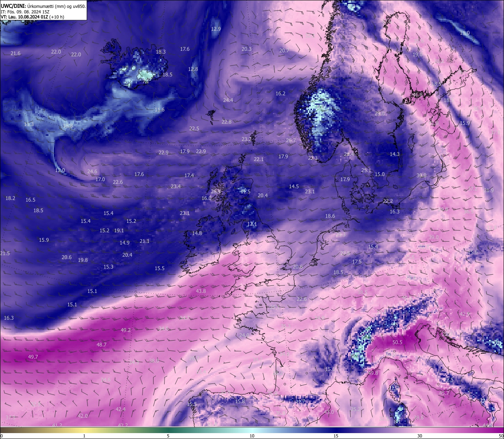This screenshot has height=439, width=504.
Task: Click the 22.1 value north of Scotland
Action: (x=259, y=159)
